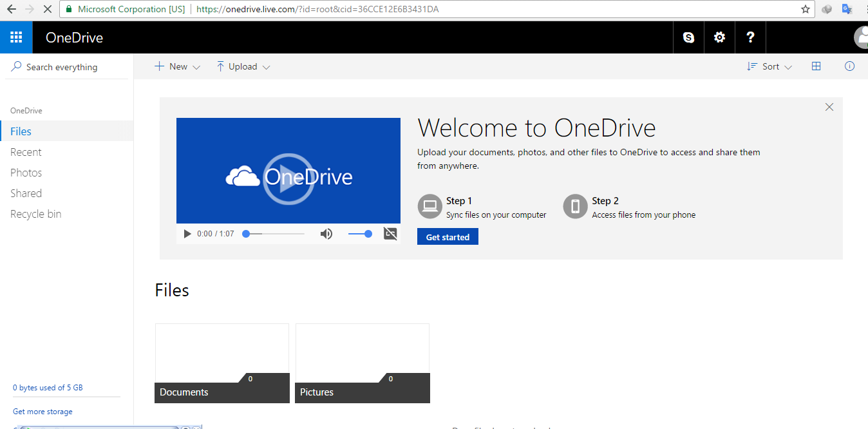This screenshot has width=868, height=429.
Task: Open the Get more storage link
Action: (x=42, y=411)
